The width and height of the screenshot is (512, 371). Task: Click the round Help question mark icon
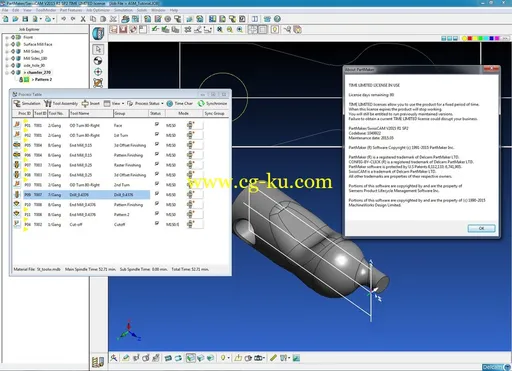coord(277,19)
